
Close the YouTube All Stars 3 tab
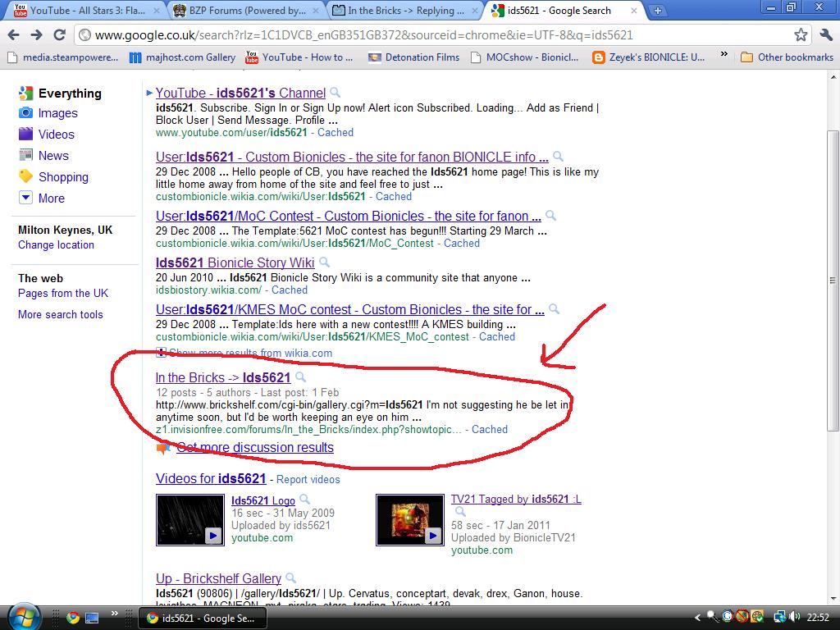click(157, 11)
